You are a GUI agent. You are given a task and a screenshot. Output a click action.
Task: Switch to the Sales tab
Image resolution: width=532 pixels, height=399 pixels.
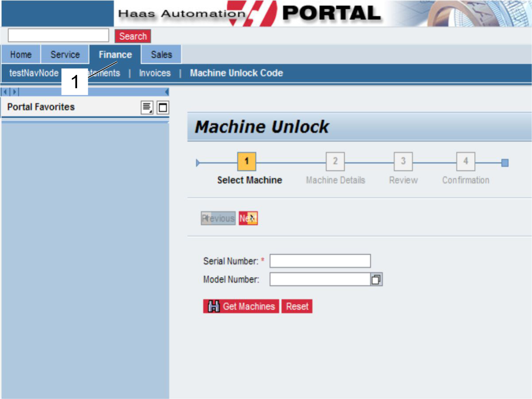point(161,55)
